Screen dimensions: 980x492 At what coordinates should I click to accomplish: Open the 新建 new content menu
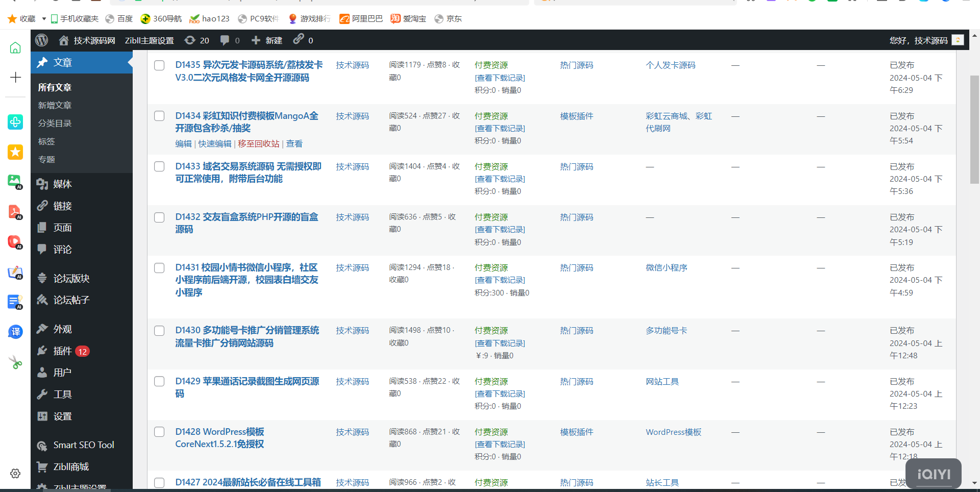click(267, 40)
